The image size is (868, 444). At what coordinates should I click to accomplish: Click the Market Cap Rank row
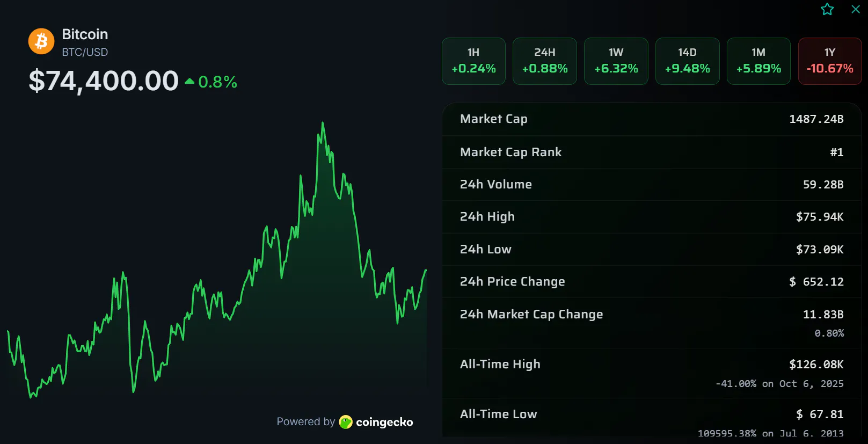click(x=652, y=152)
